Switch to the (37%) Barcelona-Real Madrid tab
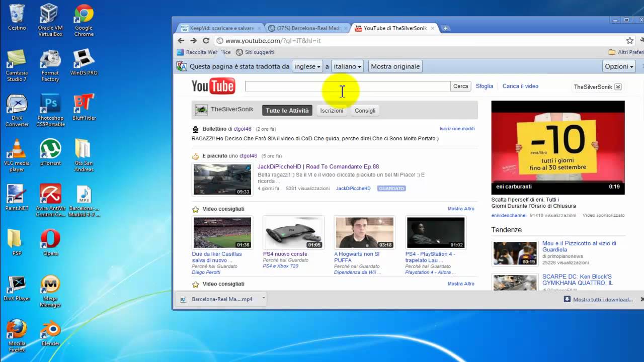This screenshot has height=362, width=644. 307,28
